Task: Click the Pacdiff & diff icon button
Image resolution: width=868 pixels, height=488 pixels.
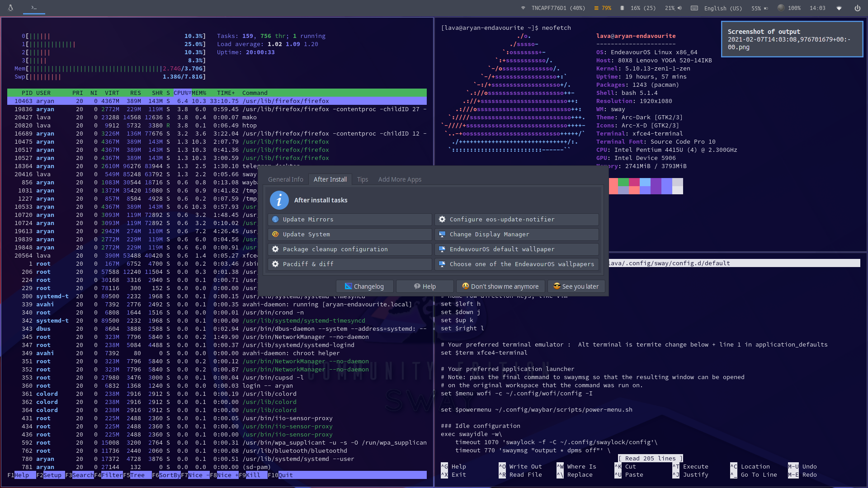Action: click(275, 264)
